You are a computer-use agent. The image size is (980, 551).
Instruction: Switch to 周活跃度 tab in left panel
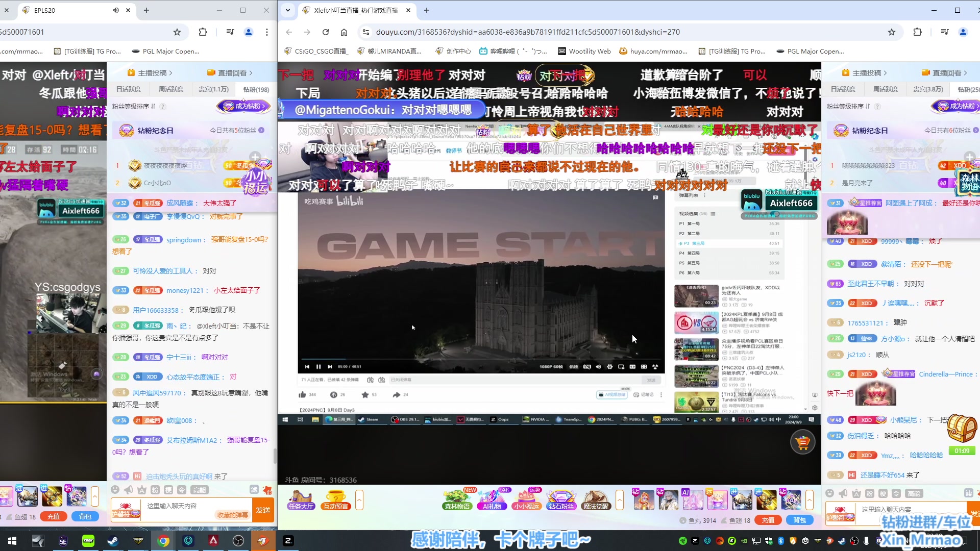coord(170,89)
